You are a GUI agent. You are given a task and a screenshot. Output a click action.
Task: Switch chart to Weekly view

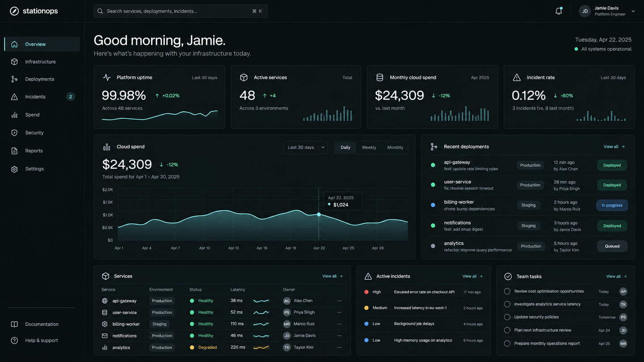[369, 147]
